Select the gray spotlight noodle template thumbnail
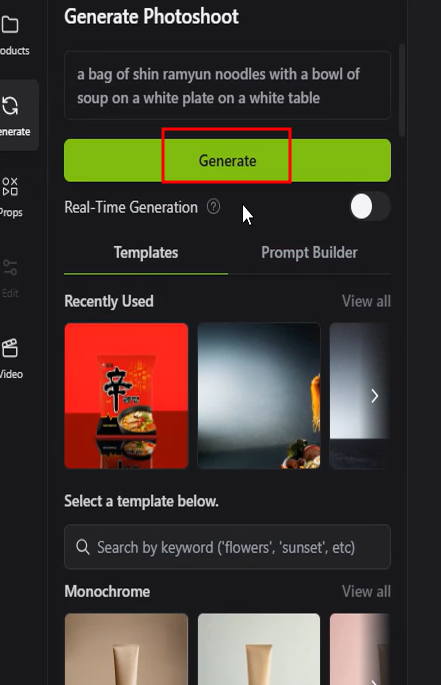Screen dimensions: 441x685 pos(259,396)
